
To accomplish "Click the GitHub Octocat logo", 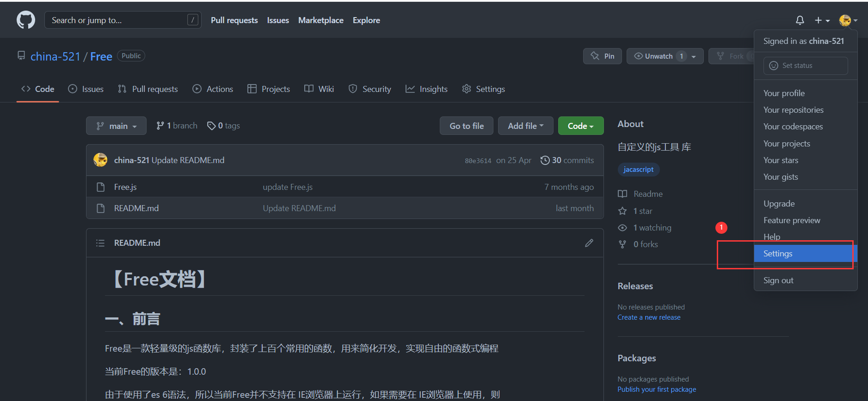I will pyautogui.click(x=26, y=20).
